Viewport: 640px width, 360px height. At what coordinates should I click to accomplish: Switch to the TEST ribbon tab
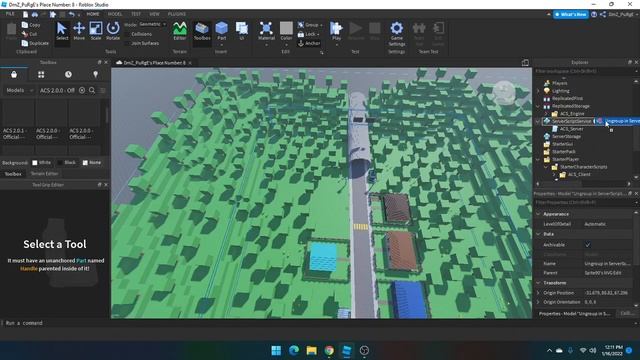136,14
